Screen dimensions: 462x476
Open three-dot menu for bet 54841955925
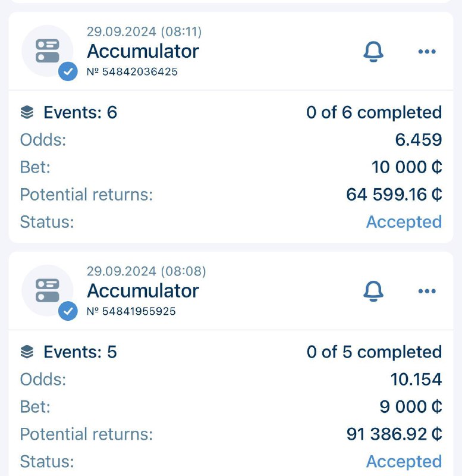pos(427,292)
